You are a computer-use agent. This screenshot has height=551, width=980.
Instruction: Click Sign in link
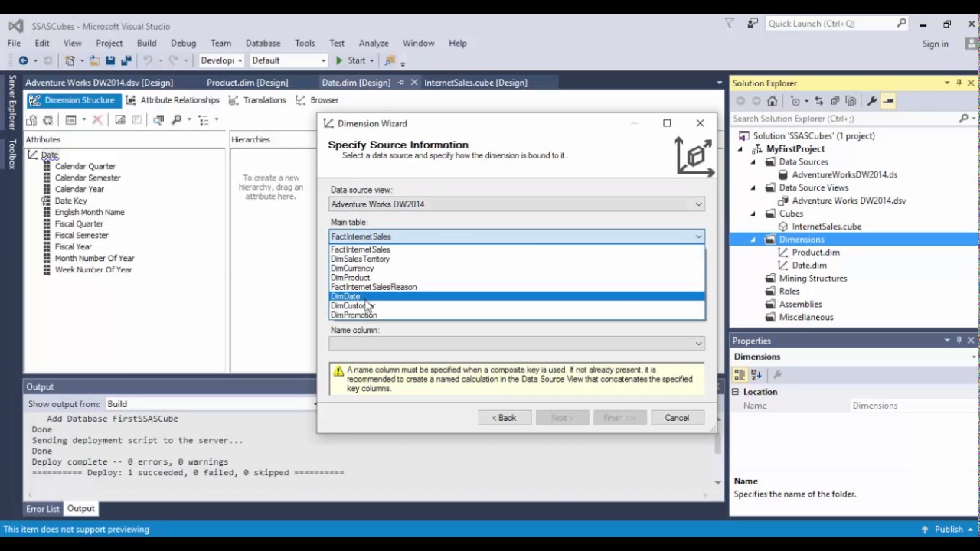936,44
